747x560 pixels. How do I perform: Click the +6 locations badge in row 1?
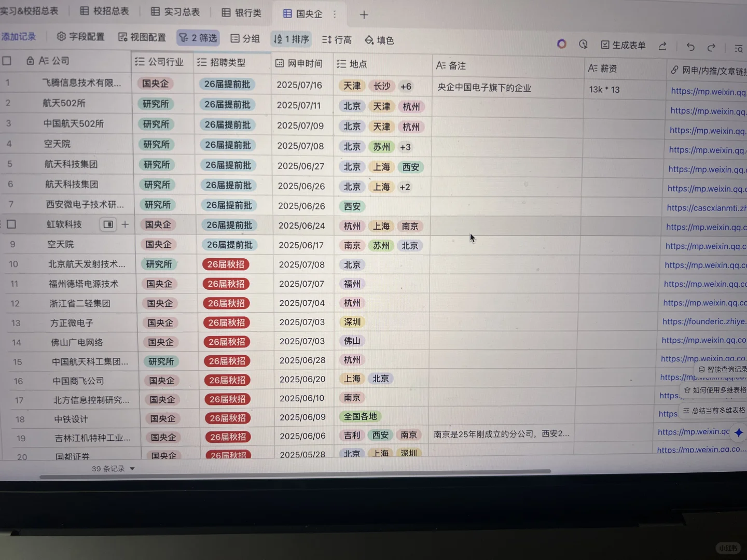[406, 87]
